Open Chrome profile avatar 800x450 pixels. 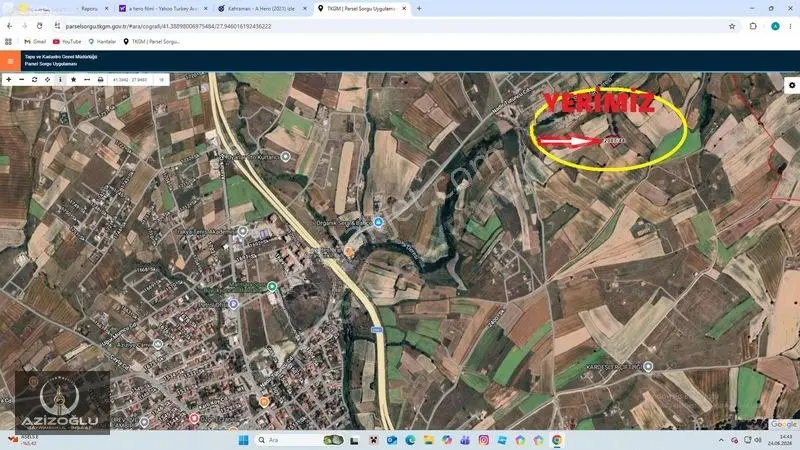click(x=775, y=26)
